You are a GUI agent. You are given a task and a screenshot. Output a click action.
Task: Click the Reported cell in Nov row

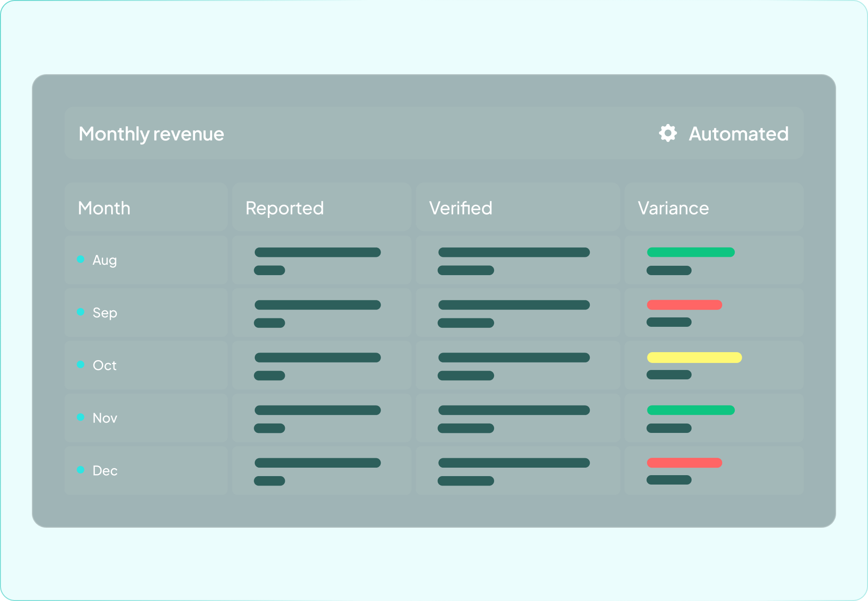click(x=321, y=418)
